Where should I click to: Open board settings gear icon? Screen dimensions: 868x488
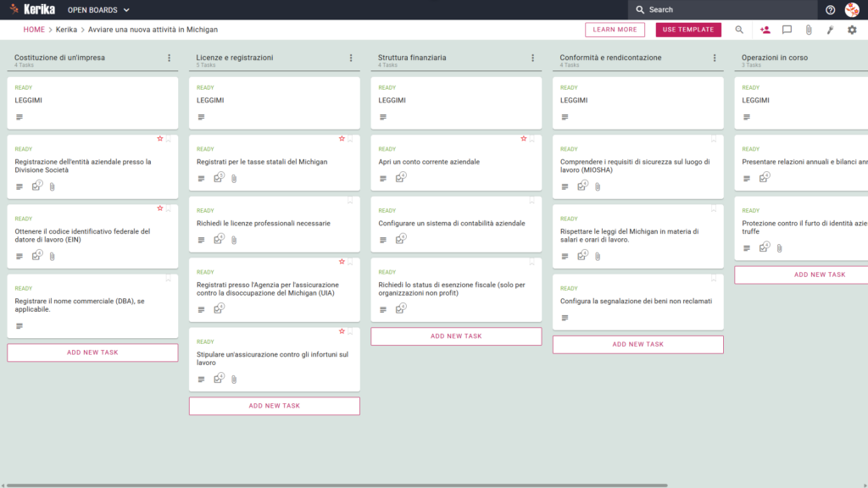pos(852,30)
